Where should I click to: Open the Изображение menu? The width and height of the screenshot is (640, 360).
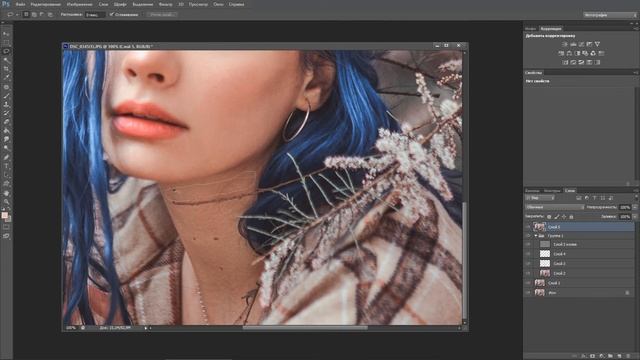[x=79, y=4]
